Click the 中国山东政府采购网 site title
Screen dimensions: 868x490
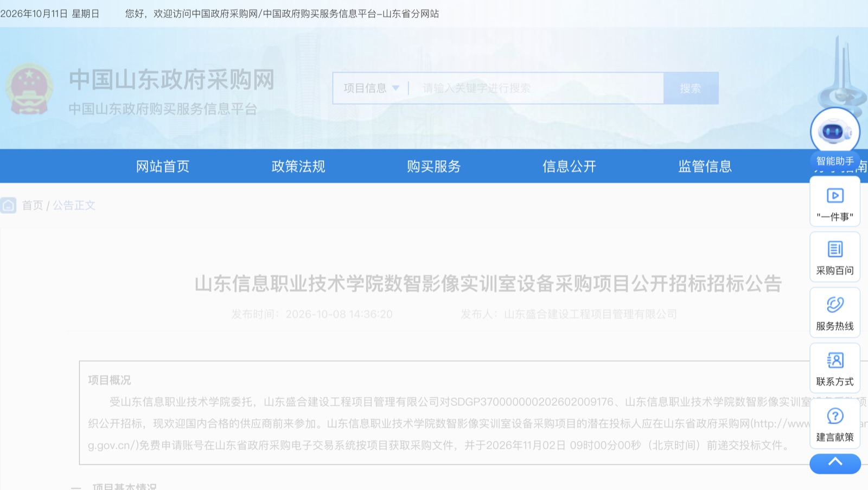tap(172, 80)
